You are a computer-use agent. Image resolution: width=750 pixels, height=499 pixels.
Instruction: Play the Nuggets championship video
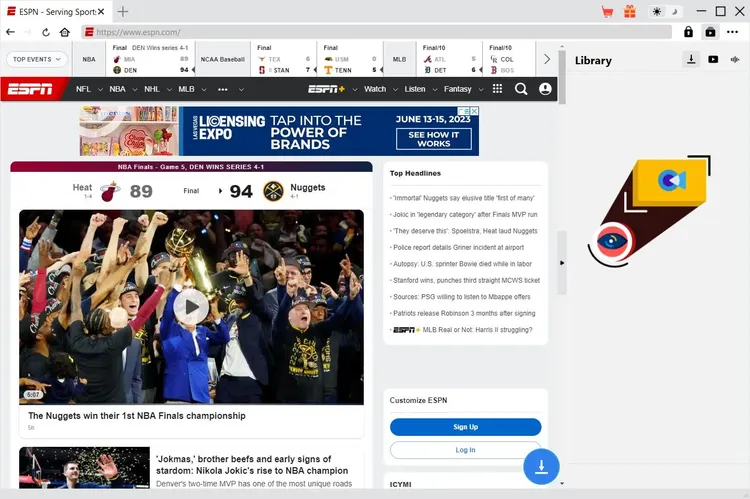[x=192, y=307]
